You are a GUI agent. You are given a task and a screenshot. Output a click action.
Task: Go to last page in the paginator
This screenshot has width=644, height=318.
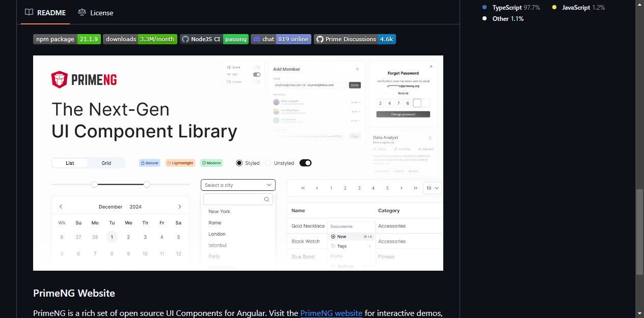(415, 188)
